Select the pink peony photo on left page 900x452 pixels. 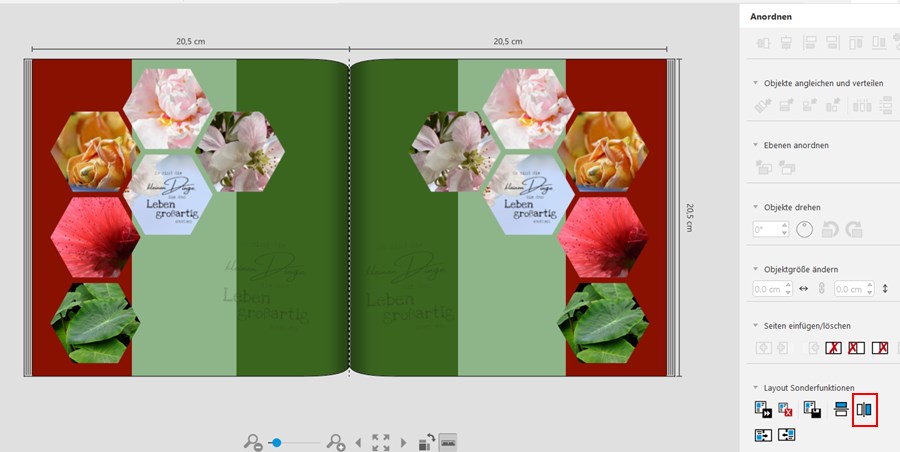pos(168,109)
